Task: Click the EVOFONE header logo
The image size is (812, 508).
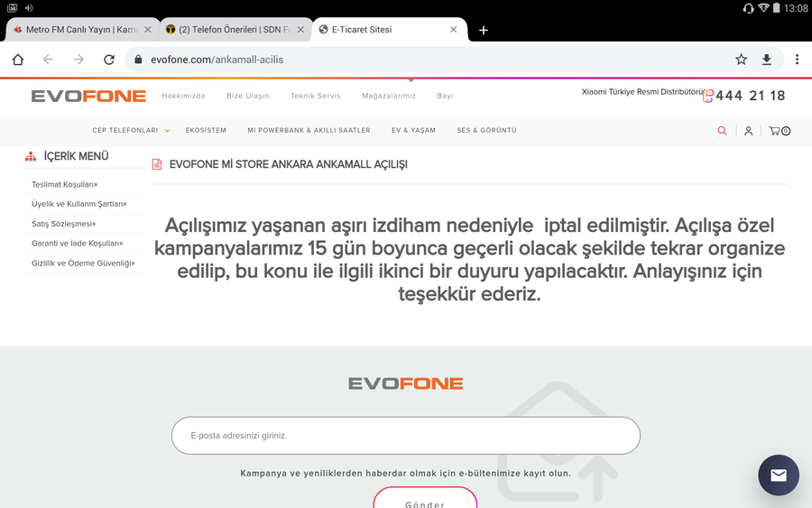Action: pyautogui.click(x=88, y=96)
